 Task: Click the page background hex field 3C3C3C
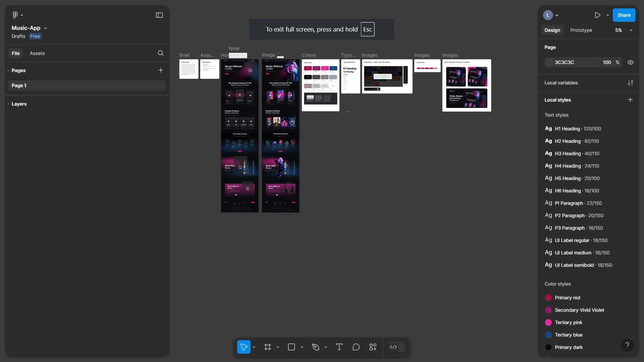570,62
